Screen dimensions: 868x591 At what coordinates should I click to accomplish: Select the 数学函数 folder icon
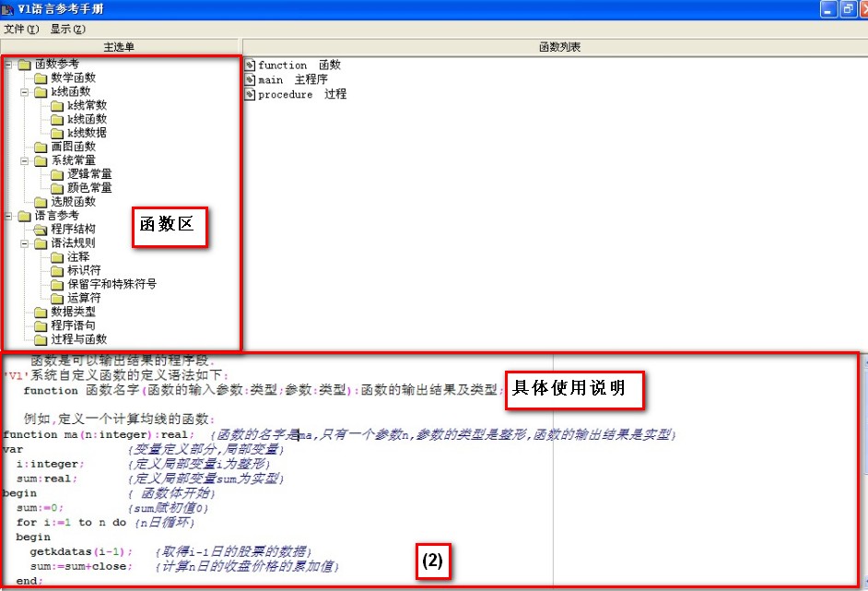(41, 78)
